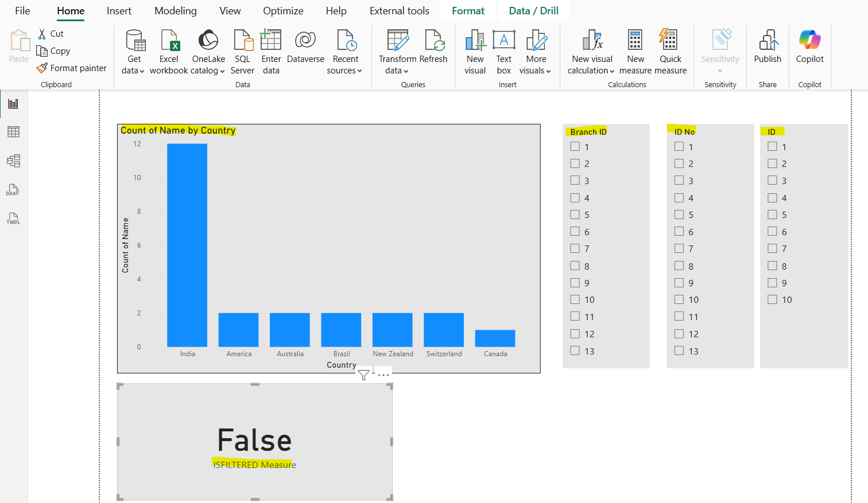Open the Excel workbook data source
The width and height of the screenshot is (868, 503).
pyautogui.click(x=169, y=50)
